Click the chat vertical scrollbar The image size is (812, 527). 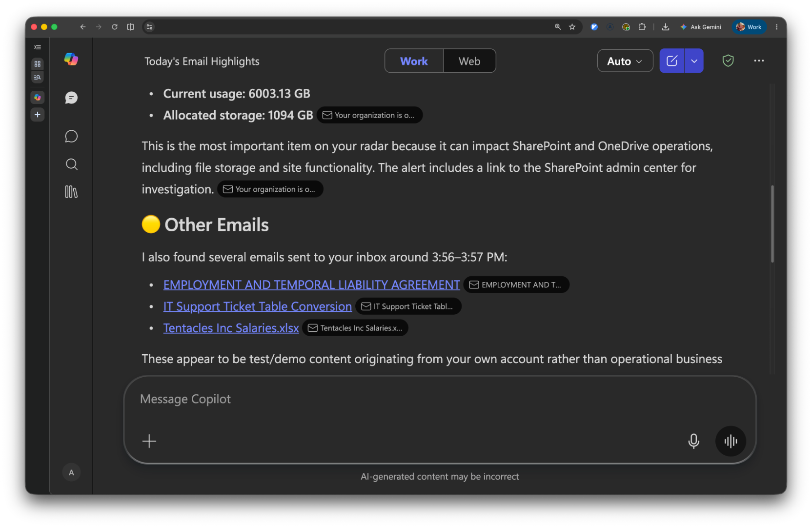point(772,224)
